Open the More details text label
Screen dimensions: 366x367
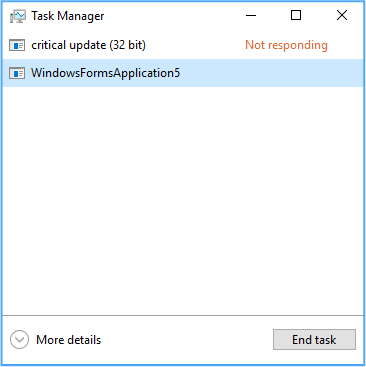click(68, 340)
